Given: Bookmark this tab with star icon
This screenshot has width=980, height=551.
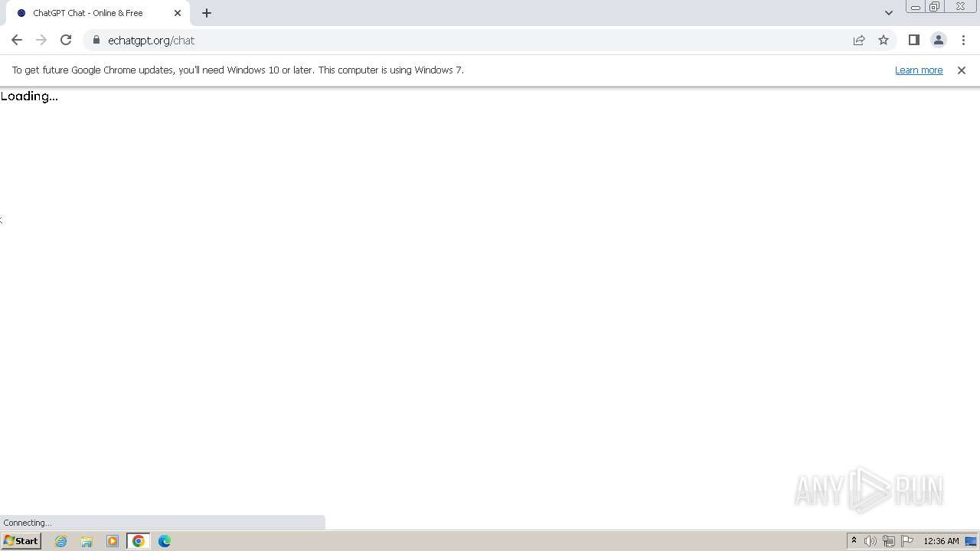Looking at the screenshot, I should 884,40.
